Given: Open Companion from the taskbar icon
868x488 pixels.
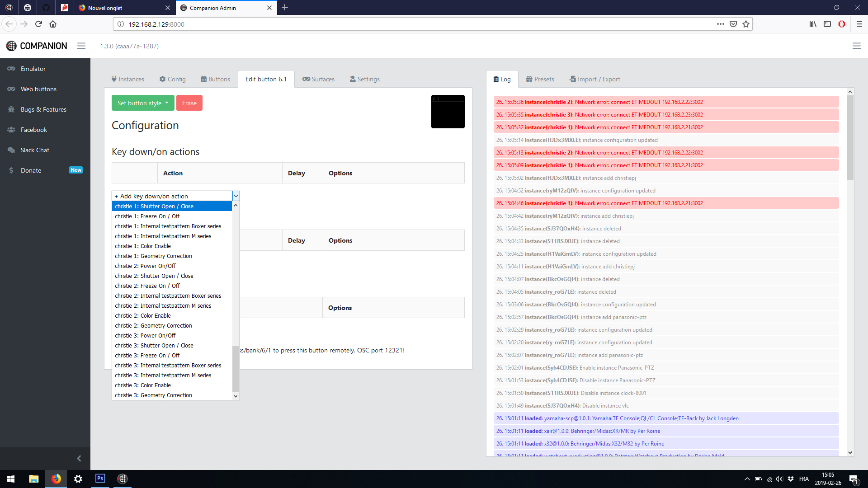Looking at the screenshot, I should (x=122, y=479).
